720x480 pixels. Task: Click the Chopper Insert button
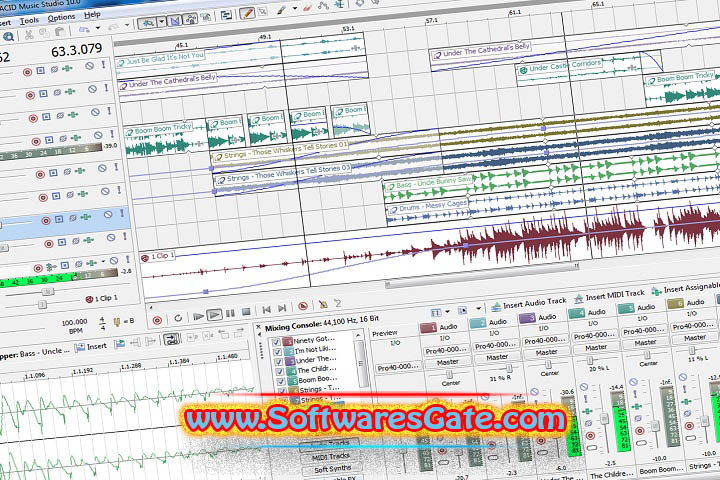(x=90, y=347)
